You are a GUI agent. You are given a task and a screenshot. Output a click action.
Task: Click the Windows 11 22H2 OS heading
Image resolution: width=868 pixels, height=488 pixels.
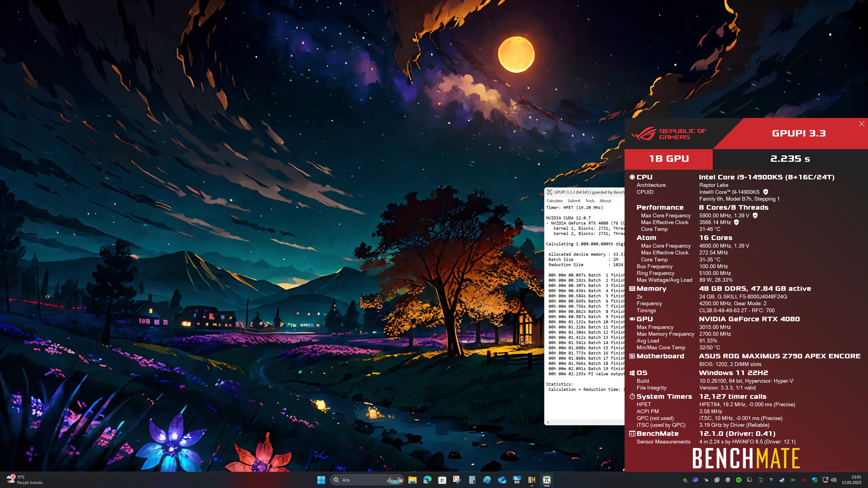coord(734,373)
